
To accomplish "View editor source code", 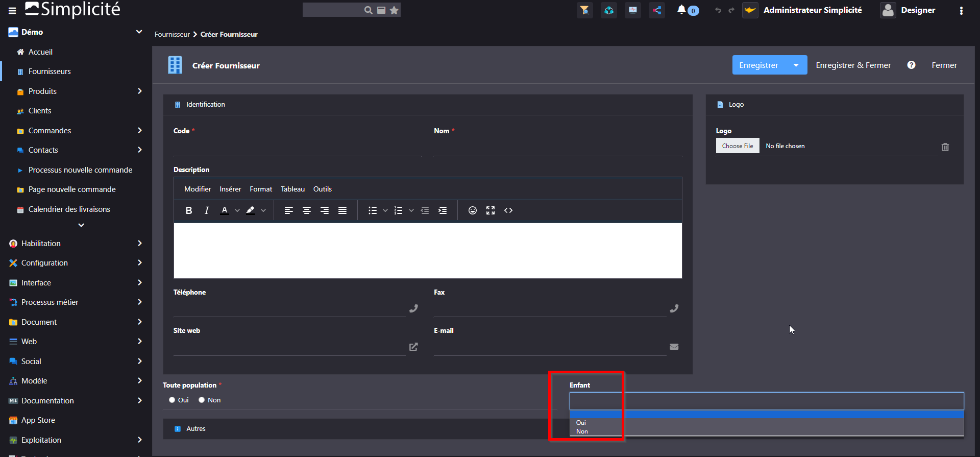I will tap(508, 210).
